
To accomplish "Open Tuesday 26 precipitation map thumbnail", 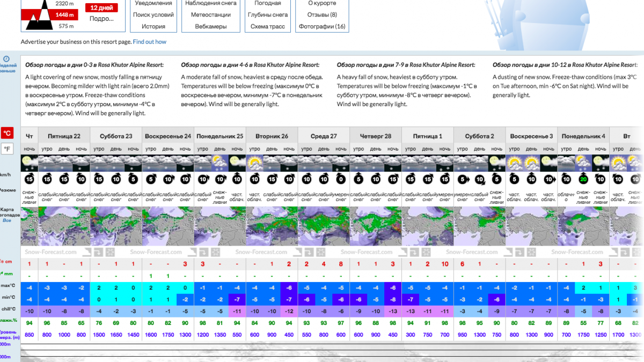I will (272, 226).
